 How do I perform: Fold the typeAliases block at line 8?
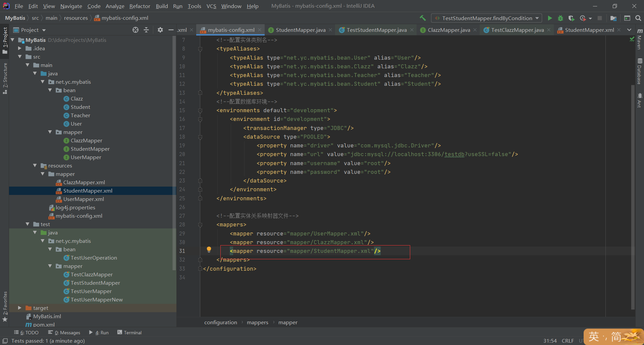coord(200,49)
